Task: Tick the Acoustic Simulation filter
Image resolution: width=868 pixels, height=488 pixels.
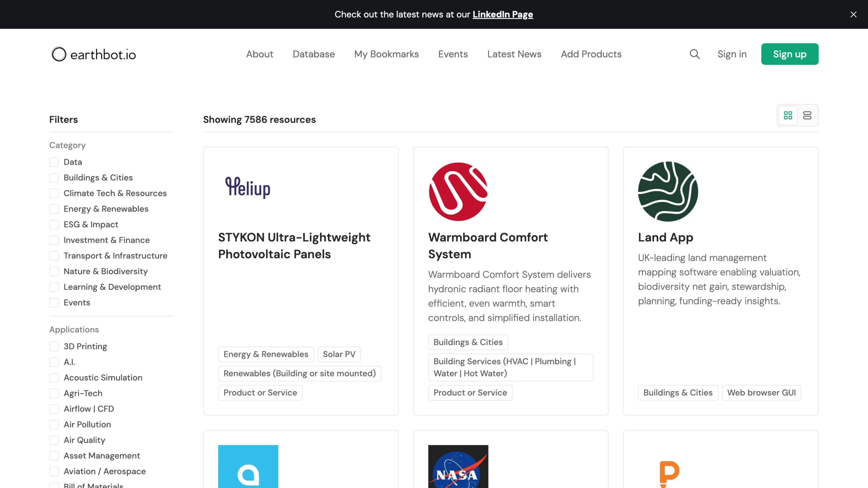Action: [x=54, y=378]
